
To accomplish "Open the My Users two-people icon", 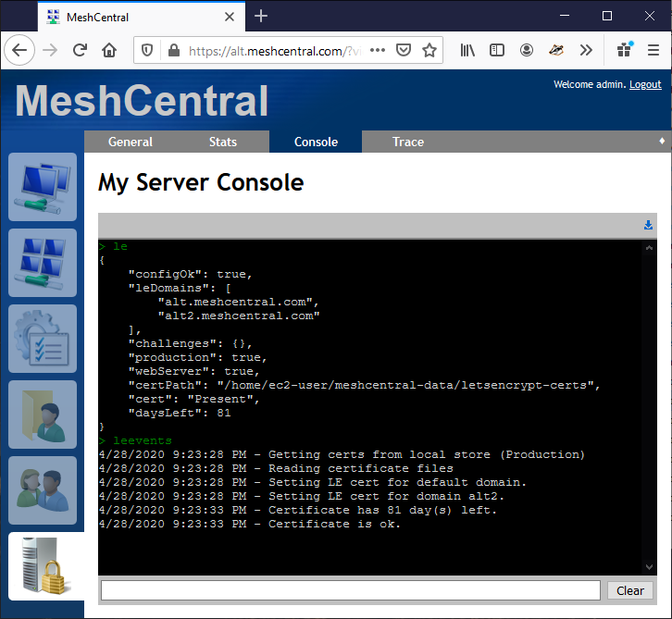I will coord(43,490).
